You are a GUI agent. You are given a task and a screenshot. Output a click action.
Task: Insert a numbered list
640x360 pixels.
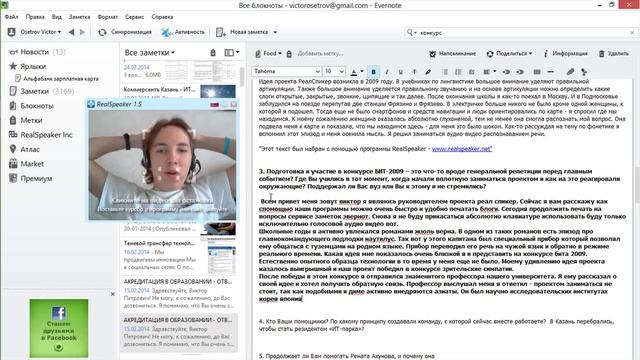[x=458, y=72]
